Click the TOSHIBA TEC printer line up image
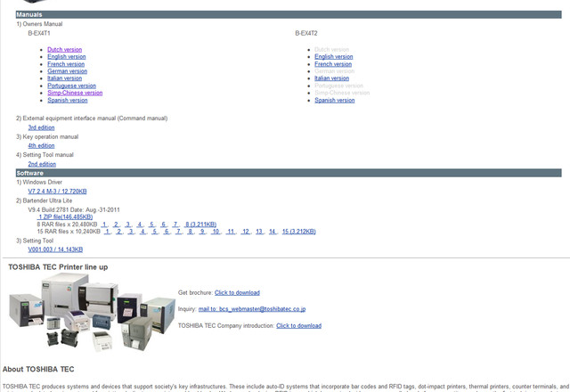 click(92, 313)
